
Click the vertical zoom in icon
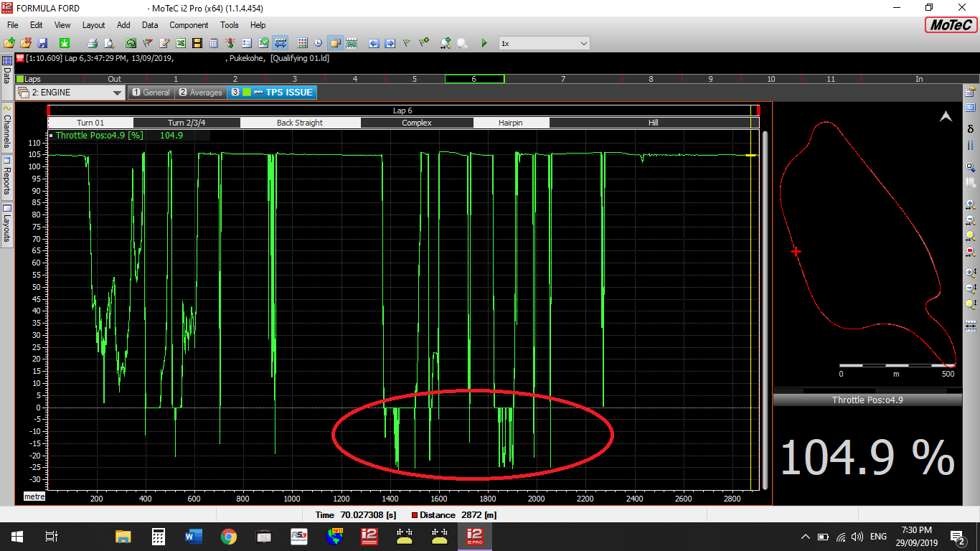(x=971, y=272)
